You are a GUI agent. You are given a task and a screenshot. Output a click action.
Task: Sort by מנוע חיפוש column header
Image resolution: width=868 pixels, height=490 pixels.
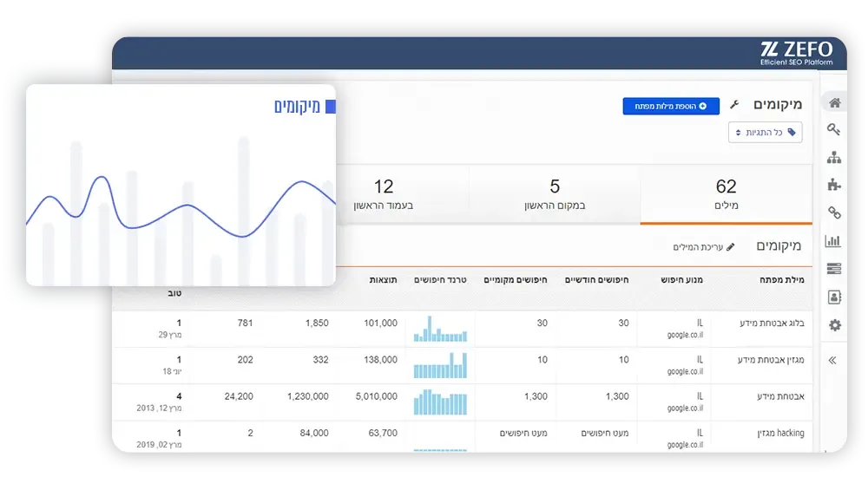[x=681, y=280]
